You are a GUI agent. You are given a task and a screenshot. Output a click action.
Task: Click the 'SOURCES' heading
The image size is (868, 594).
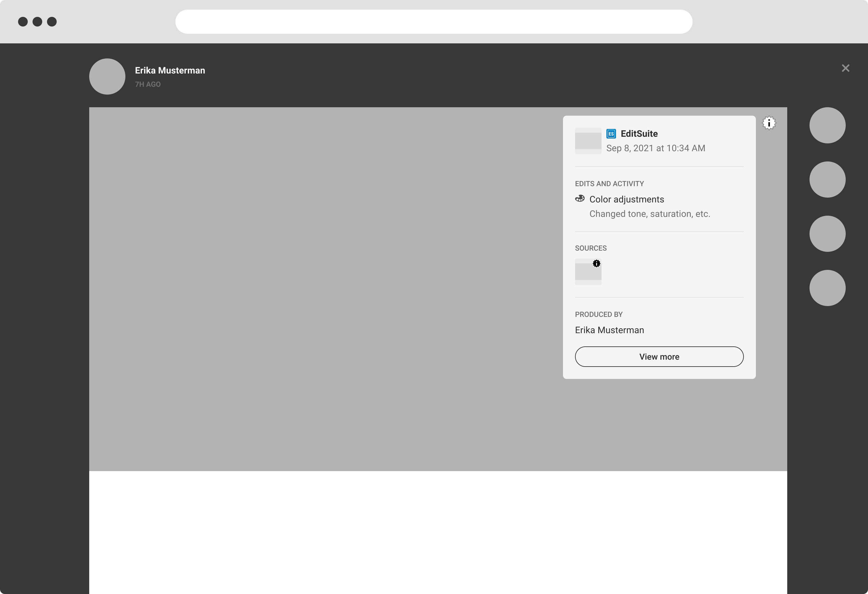point(590,248)
